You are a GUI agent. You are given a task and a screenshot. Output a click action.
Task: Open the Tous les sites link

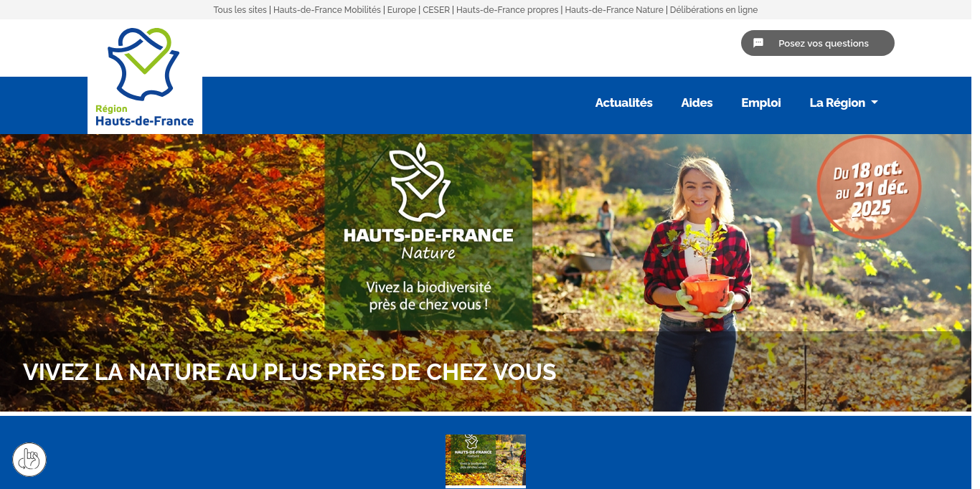click(x=240, y=10)
